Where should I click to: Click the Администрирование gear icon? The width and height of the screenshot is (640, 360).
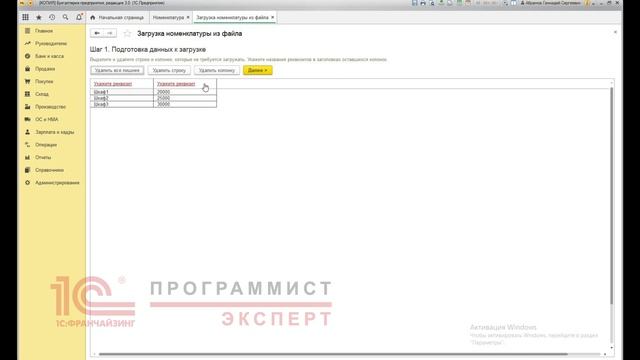point(27,182)
